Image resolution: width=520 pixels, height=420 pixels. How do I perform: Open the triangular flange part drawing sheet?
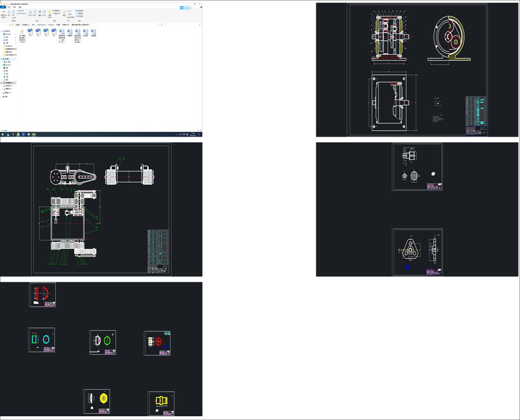(417, 252)
